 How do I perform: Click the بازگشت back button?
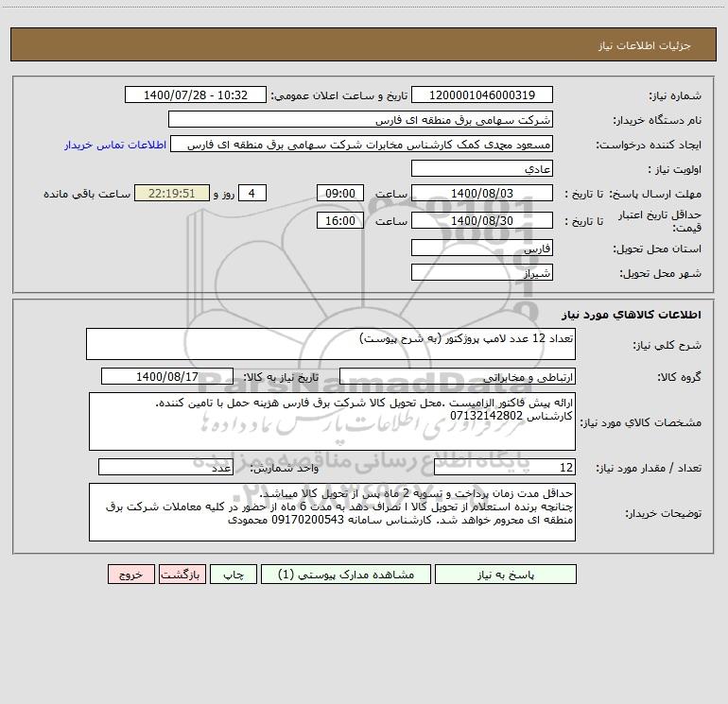pos(182,574)
